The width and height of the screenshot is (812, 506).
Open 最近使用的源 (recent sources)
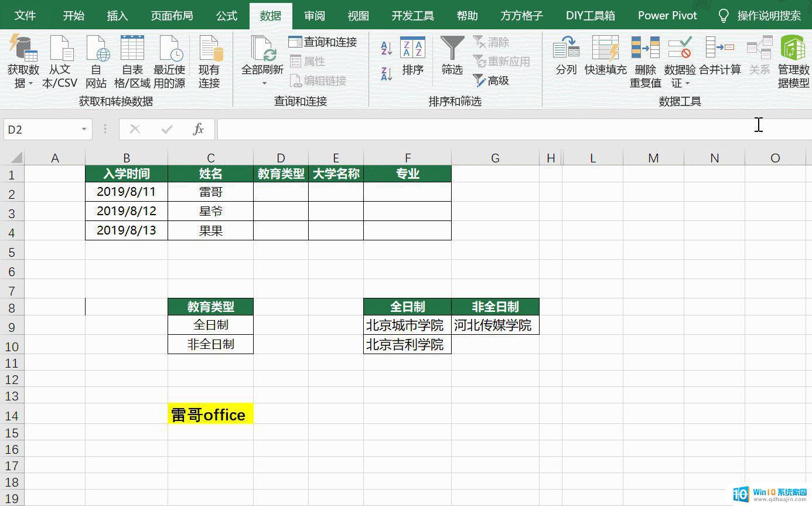[169, 62]
